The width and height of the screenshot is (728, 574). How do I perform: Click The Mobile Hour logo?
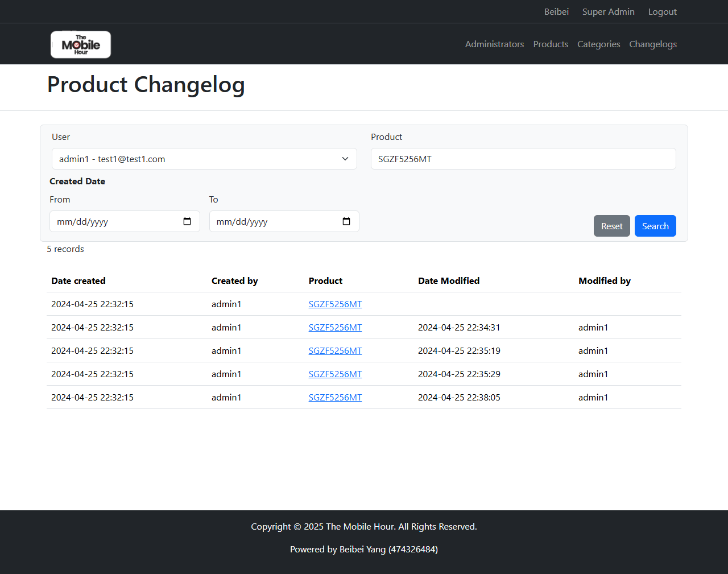(x=81, y=44)
